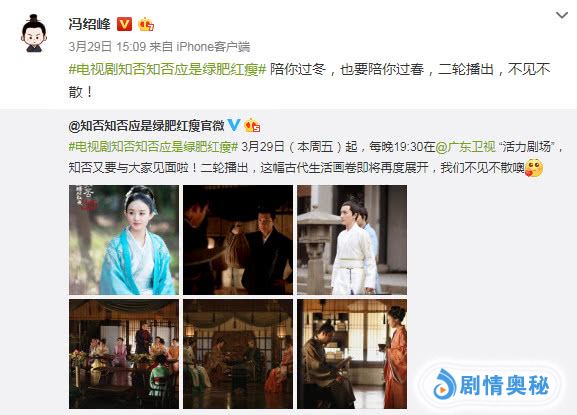Click the 剧情奥秘 watermark logo
Screen dimensions: 577x415
point(491,385)
